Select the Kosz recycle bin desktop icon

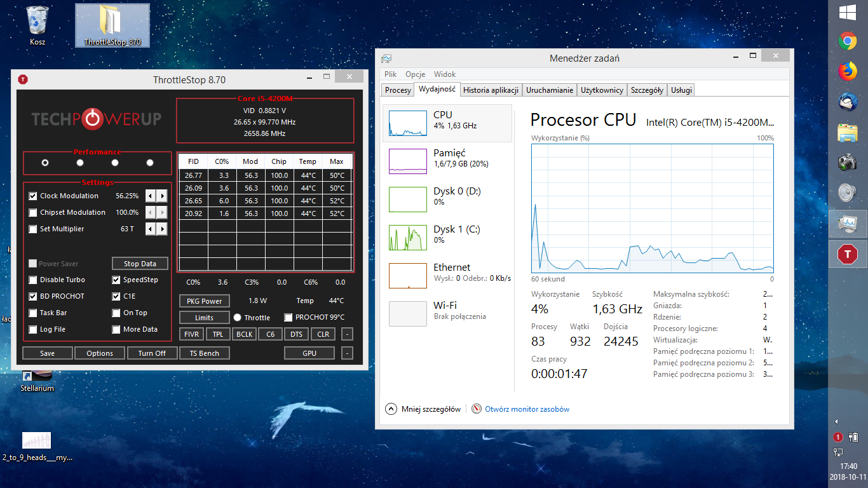[x=37, y=25]
